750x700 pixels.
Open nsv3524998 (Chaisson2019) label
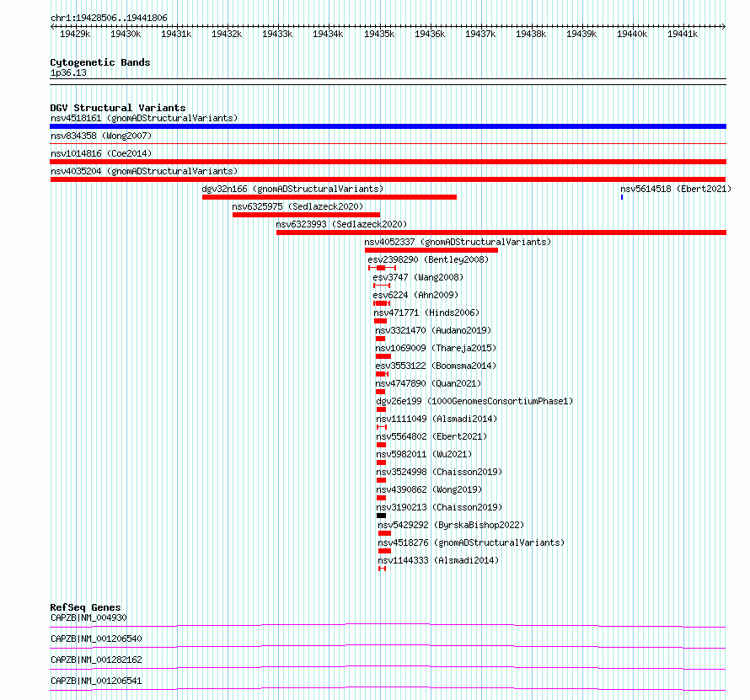pyautogui.click(x=439, y=472)
